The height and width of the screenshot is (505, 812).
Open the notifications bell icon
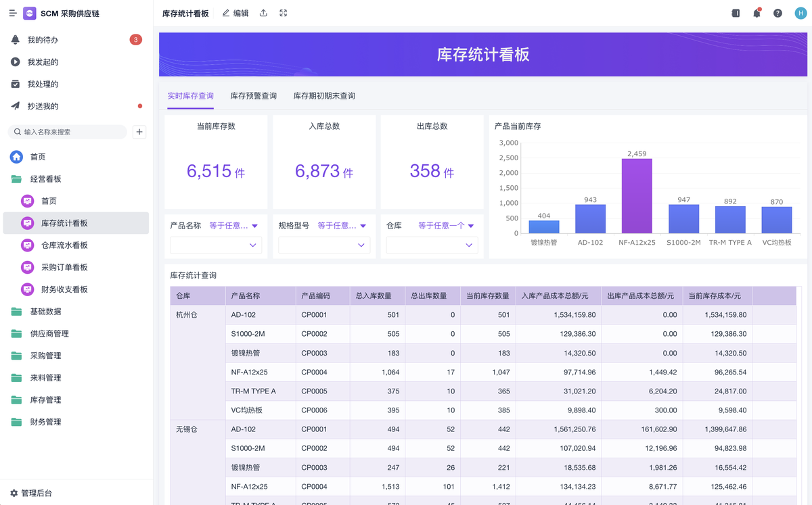click(x=757, y=14)
